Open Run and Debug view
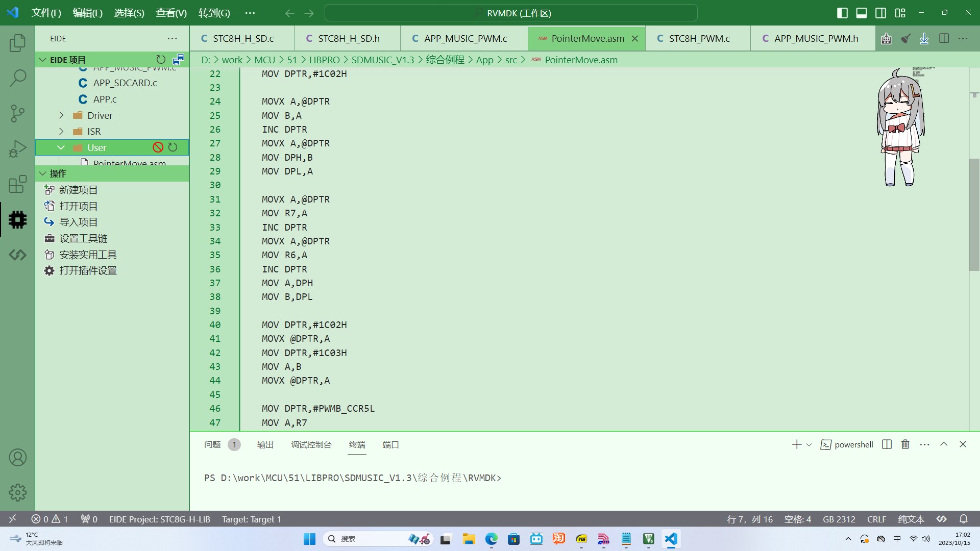This screenshot has height=551, width=980. click(17, 149)
